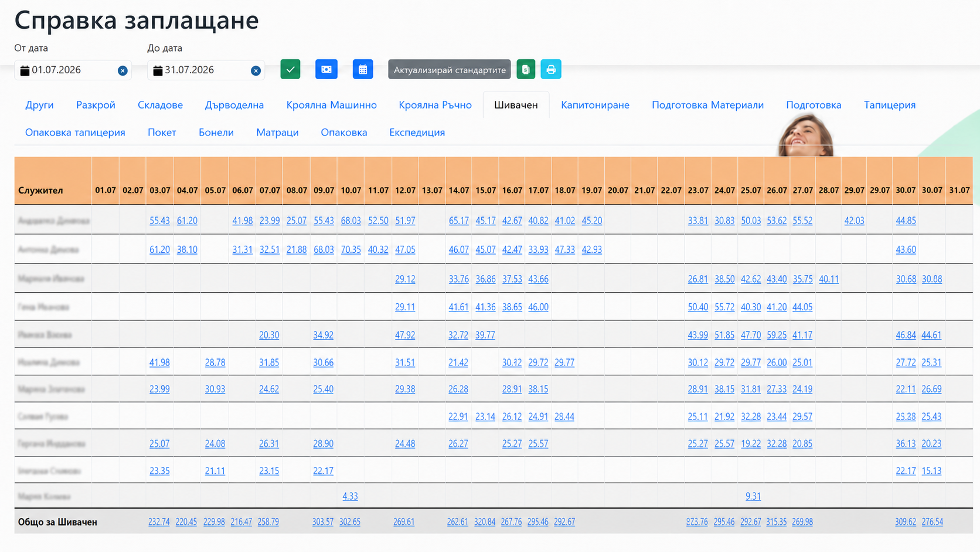Clear the 'От дата' field with x icon
The image size is (980, 552).
(x=122, y=70)
